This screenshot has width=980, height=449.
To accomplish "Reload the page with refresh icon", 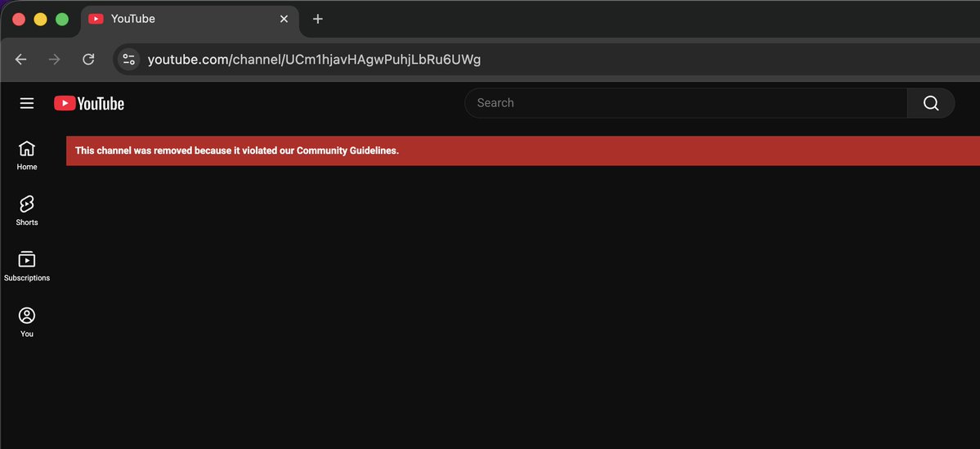I will (89, 60).
